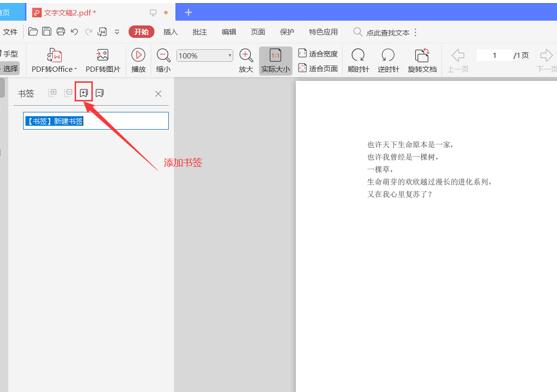Viewport: 557px width, 392px height.
Task: Switch to the 插入 tab
Action: click(x=170, y=32)
